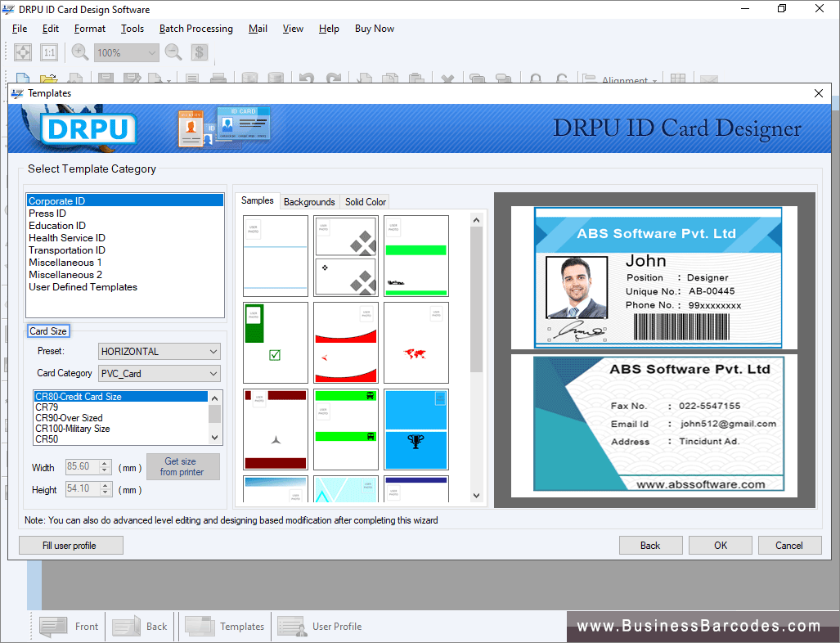The image size is (840, 643).
Task: Select the Front card view icon
Action: pyautogui.click(x=54, y=626)
